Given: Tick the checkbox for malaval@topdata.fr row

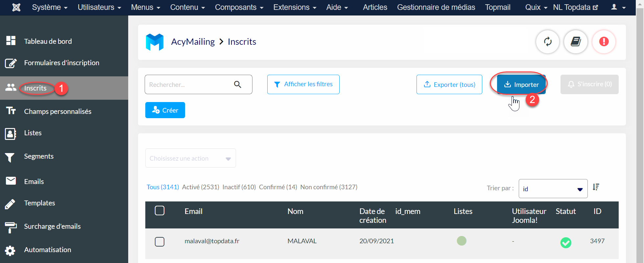Looking at the screenshot, I should pyautogui.click(x=160, y=242).
